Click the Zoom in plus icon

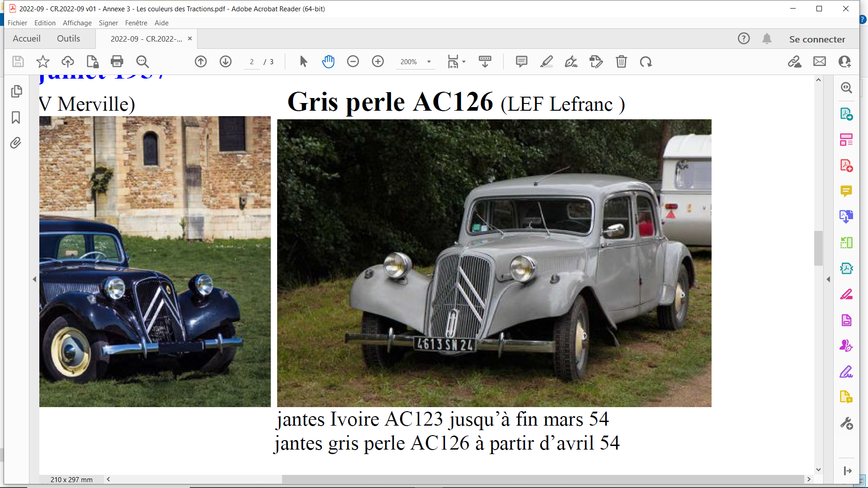tap(378, 61)
